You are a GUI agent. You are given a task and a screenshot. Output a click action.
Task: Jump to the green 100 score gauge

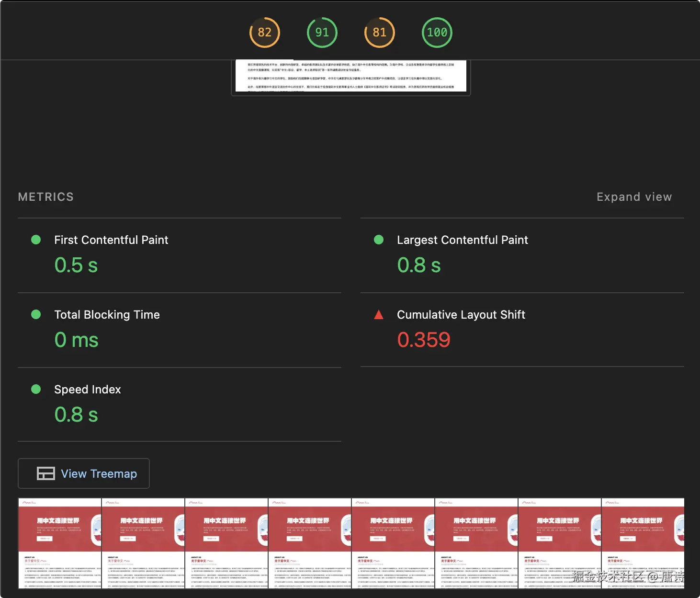pos(437,33)
